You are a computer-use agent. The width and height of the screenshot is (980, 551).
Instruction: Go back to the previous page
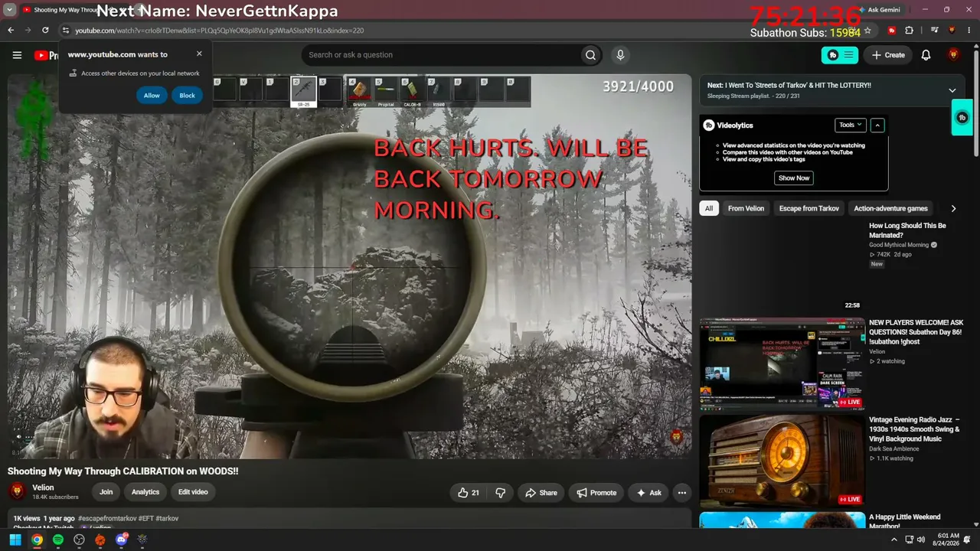pyautogui.click(x=11, y=31)
